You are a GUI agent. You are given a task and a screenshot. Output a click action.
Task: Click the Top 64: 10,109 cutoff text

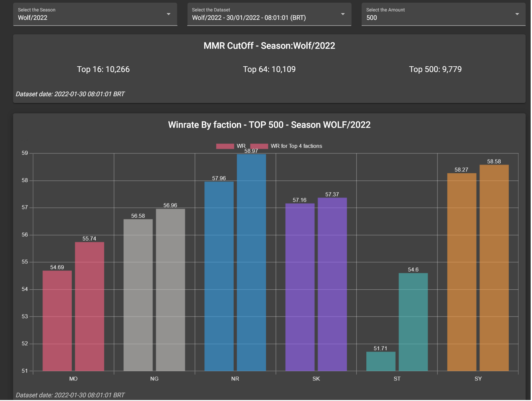(x=269, y=69)
